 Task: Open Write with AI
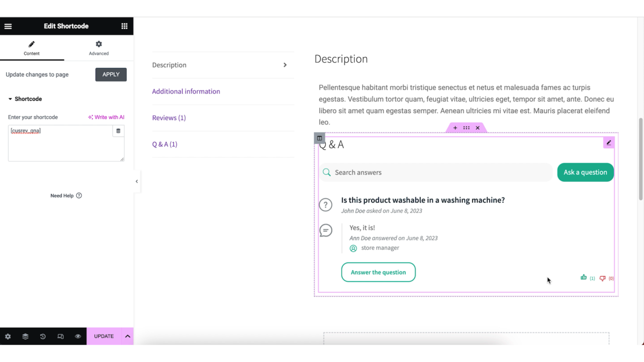point(106,117)
